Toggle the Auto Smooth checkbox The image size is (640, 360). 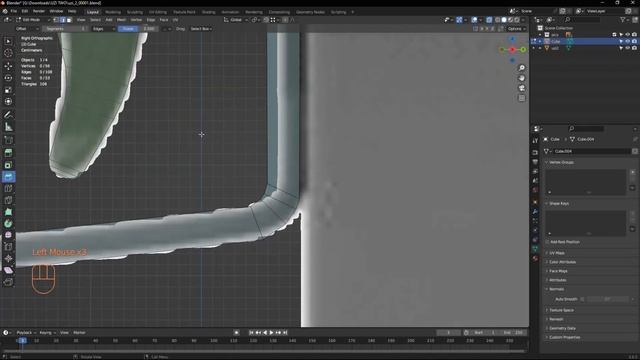click(x=582, y=299)
